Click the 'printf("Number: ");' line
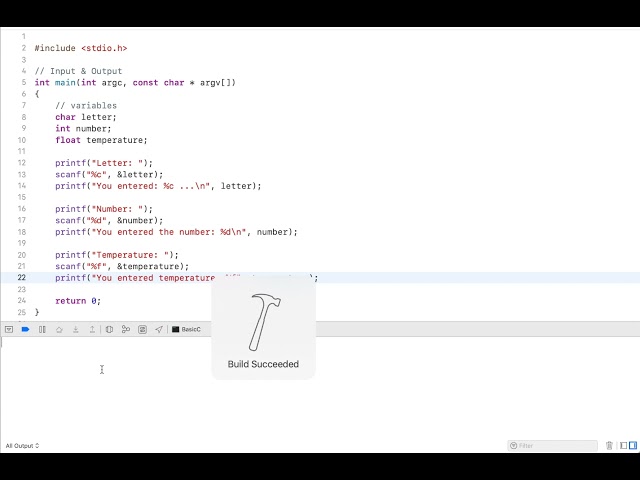640x480 pixels. click(104, 209)
